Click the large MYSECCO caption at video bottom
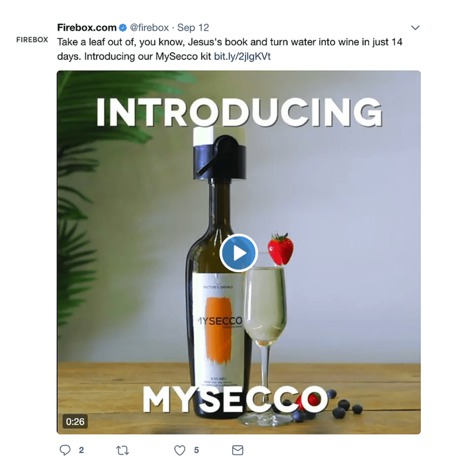Screen dimensions: 454x476 point(236,400)
